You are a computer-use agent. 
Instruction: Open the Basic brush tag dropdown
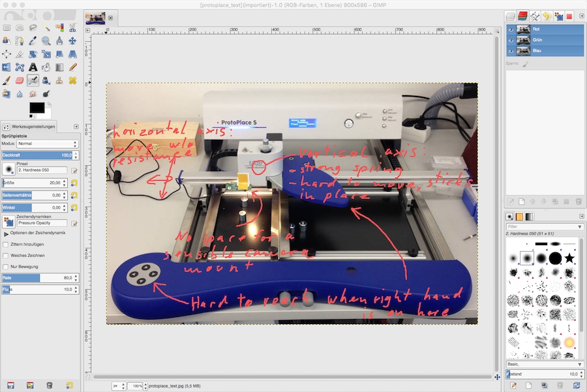point(545,365)
